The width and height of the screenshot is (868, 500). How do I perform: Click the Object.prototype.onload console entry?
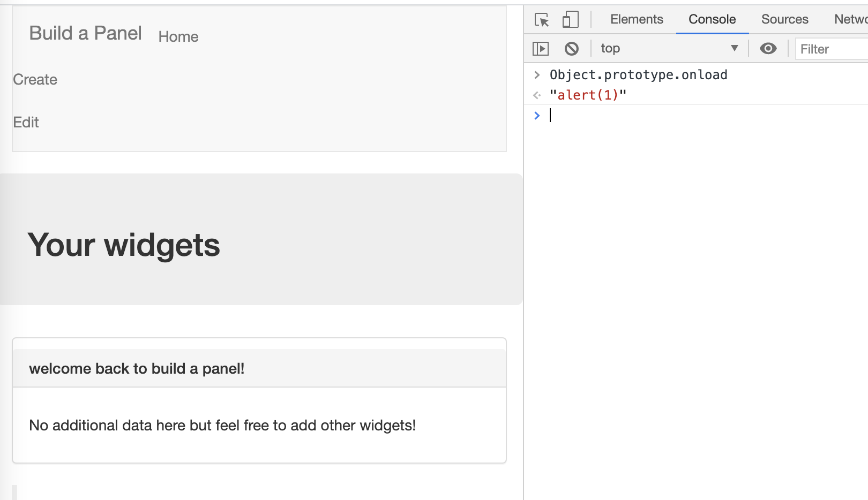point(638,75)
